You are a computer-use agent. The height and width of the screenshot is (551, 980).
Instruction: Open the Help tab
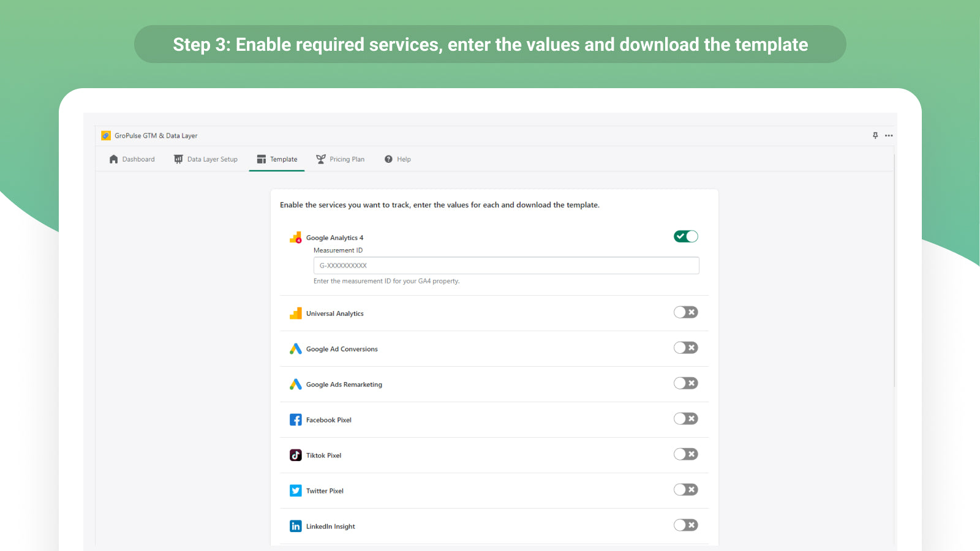pyautogui.click(x=398, y=159)
